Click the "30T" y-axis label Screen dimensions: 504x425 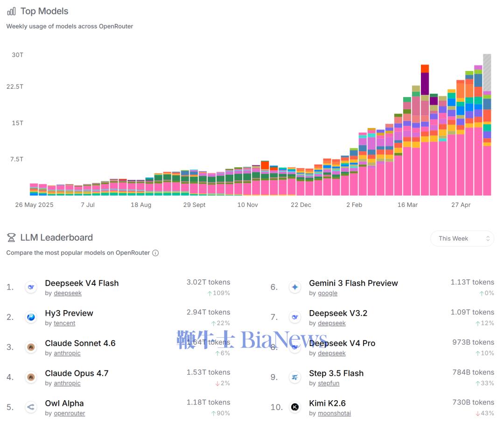pyautogui.click(x=17, y=55)
